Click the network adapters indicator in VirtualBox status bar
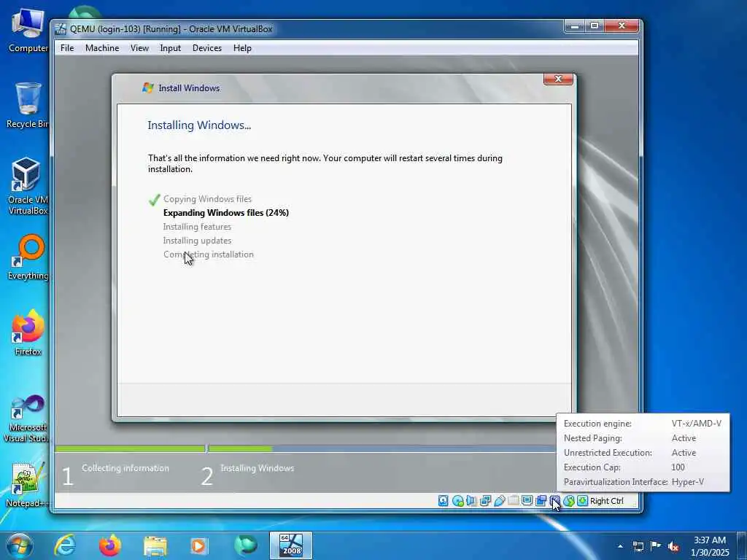This screenshot has height=560, width=747. click(485, 500)
